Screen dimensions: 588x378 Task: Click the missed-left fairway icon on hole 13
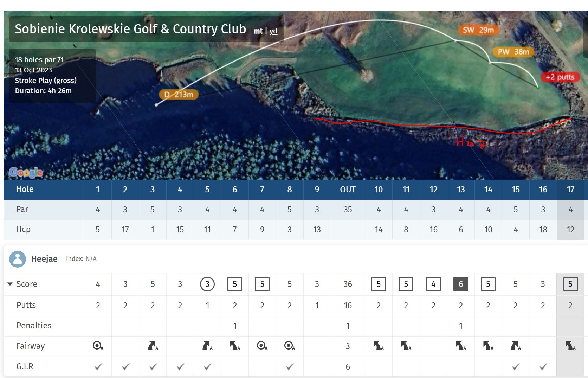click(460, 346)
